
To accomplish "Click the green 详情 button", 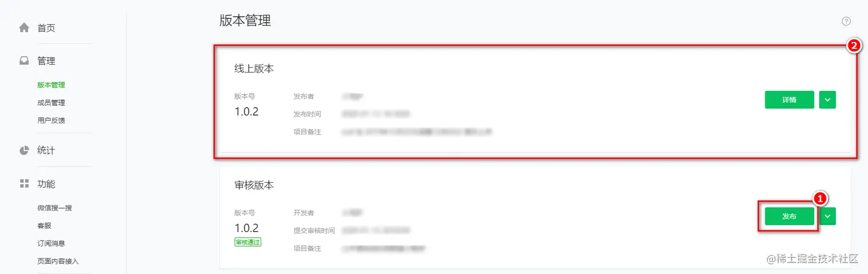I will tap(789, 99).
